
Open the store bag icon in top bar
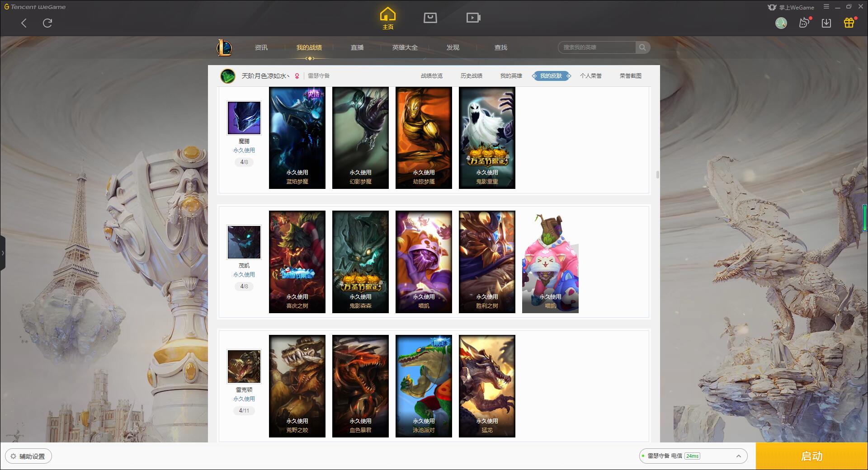430,18
